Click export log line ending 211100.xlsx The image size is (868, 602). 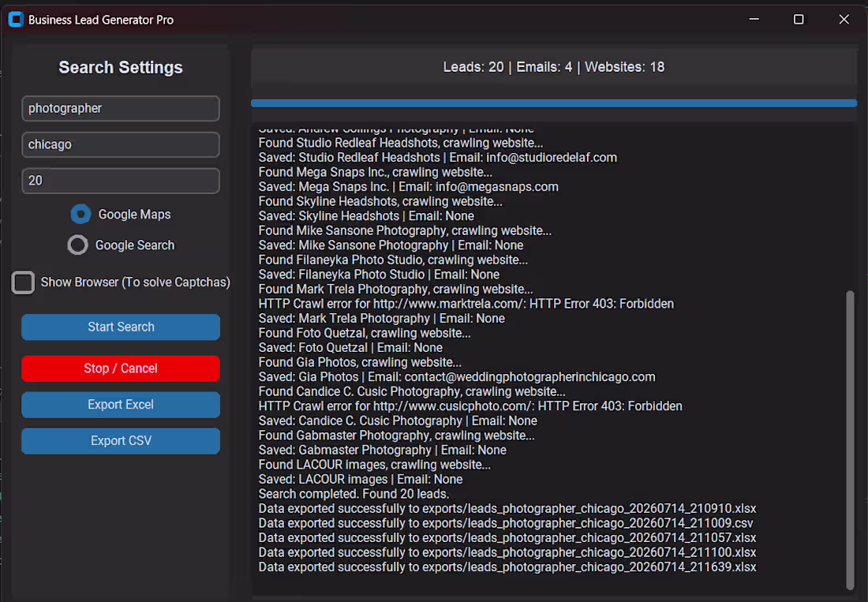point(507,552)
